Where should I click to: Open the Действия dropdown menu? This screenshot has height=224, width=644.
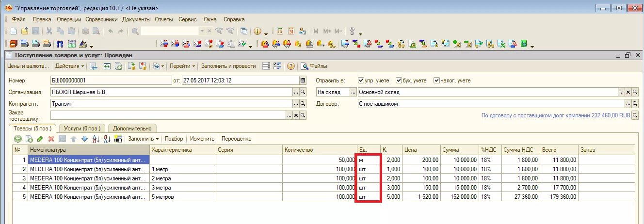pos(69,66)
